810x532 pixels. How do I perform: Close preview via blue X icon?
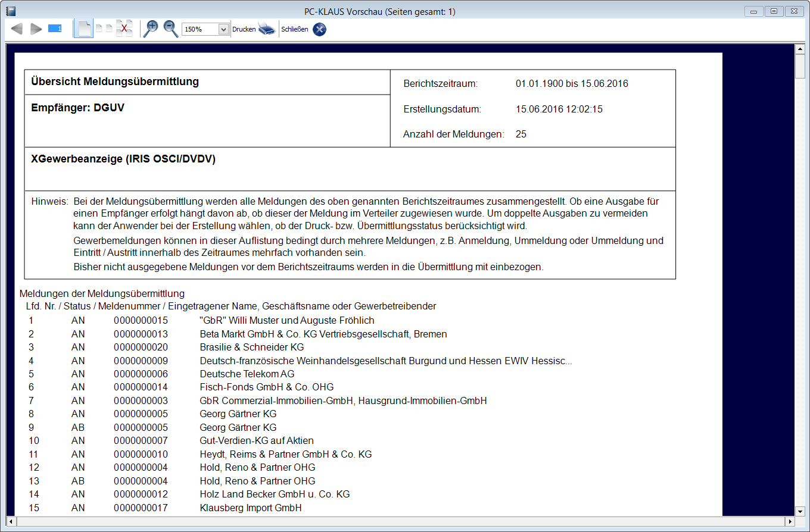(319, 29)
